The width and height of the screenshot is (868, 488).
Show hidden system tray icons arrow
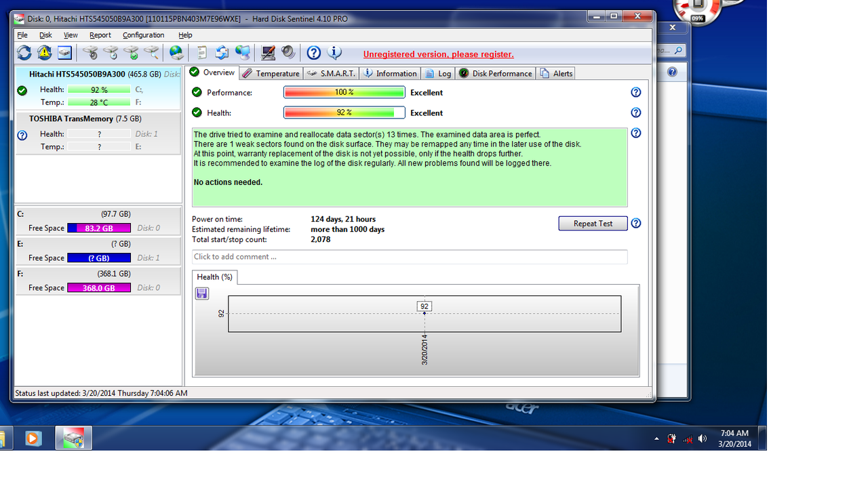point(656,439)
